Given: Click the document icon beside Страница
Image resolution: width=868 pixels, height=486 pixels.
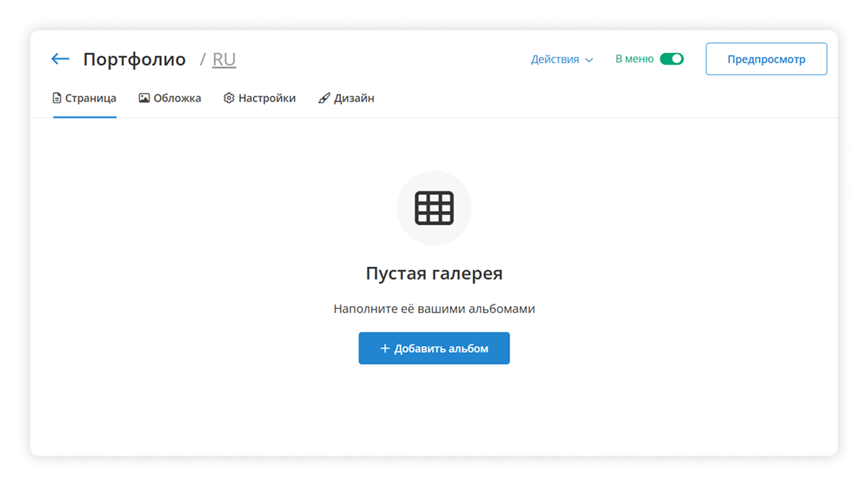Looking at the screenshot, I should tap(57, 98).
